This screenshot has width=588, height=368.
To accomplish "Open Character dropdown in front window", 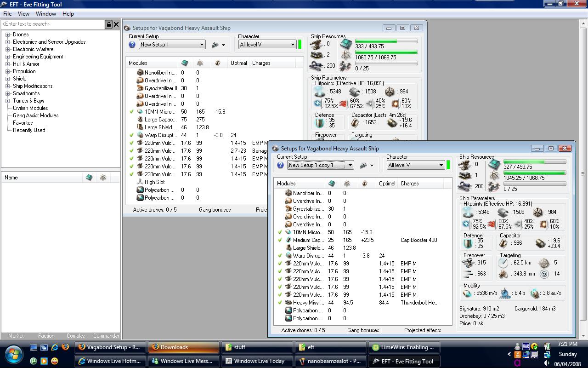I will tap(441, 165).
